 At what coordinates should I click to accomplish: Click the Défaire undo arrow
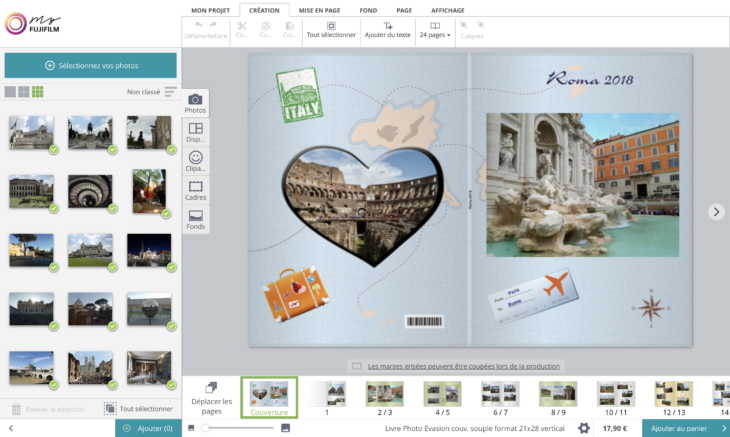pos(199,25)
